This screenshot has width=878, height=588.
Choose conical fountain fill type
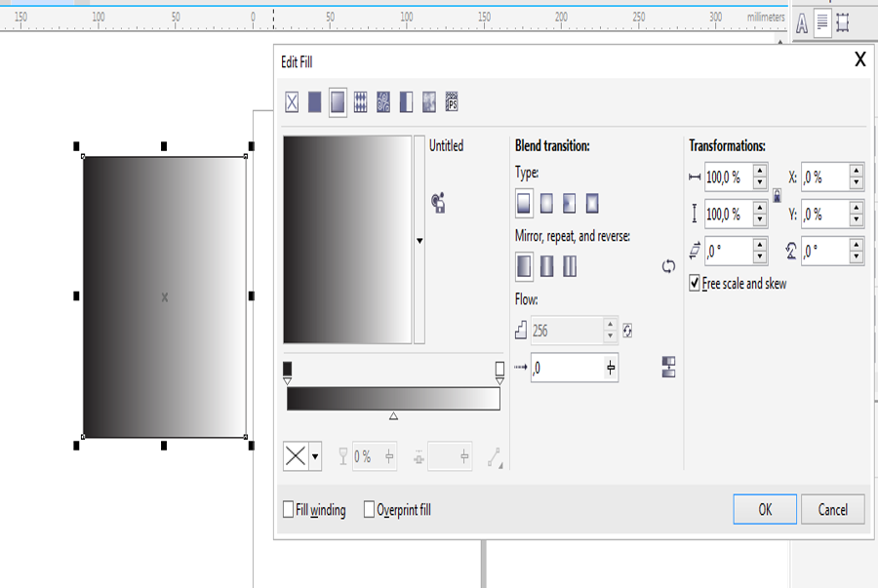(x=570, y=203)
